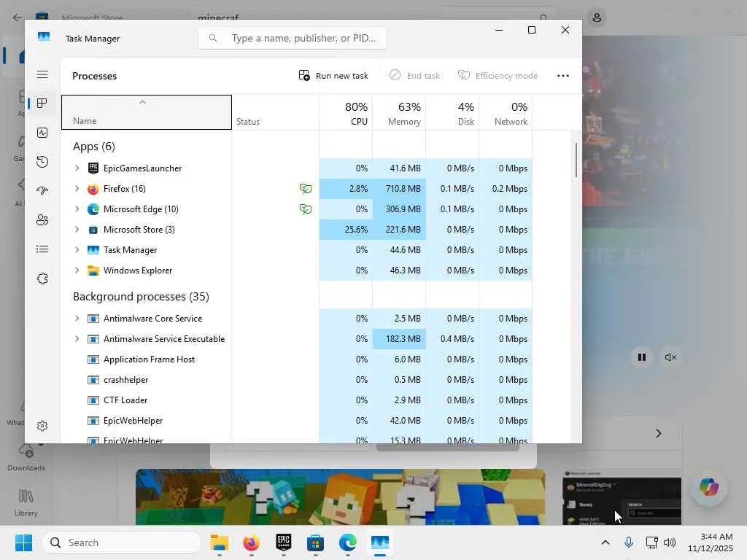The height and width of the screenshot is (560, 747).
Task: Open the Services page icon in sidebar
Action: tap(42, 279)
